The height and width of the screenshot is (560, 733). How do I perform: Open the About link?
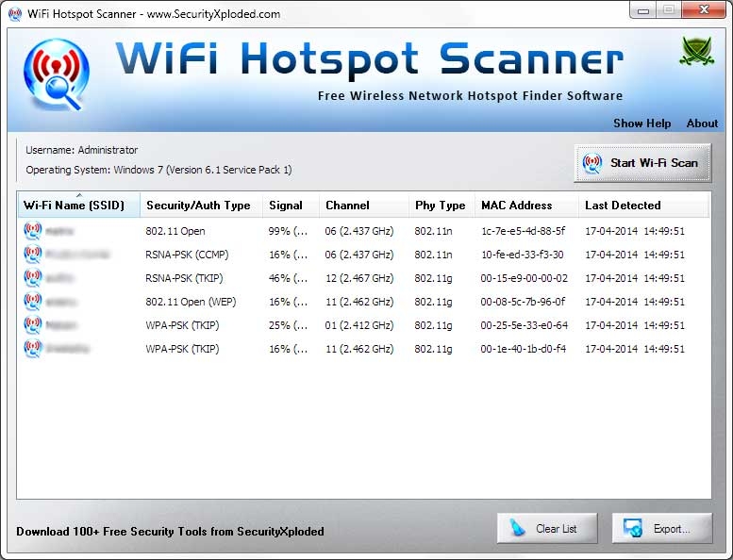[x=702, y=124]
